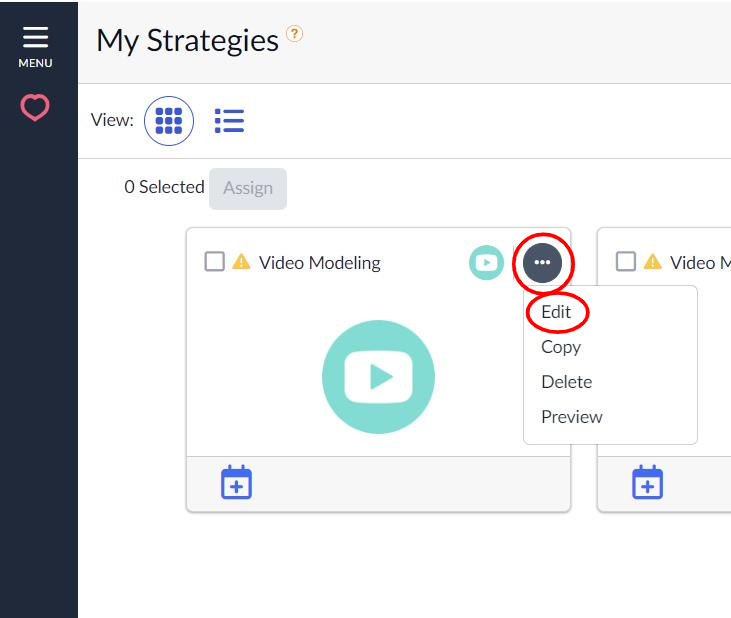Open favorites with the heart icon
Screen dimensions: 731x618
pos(35,108)
